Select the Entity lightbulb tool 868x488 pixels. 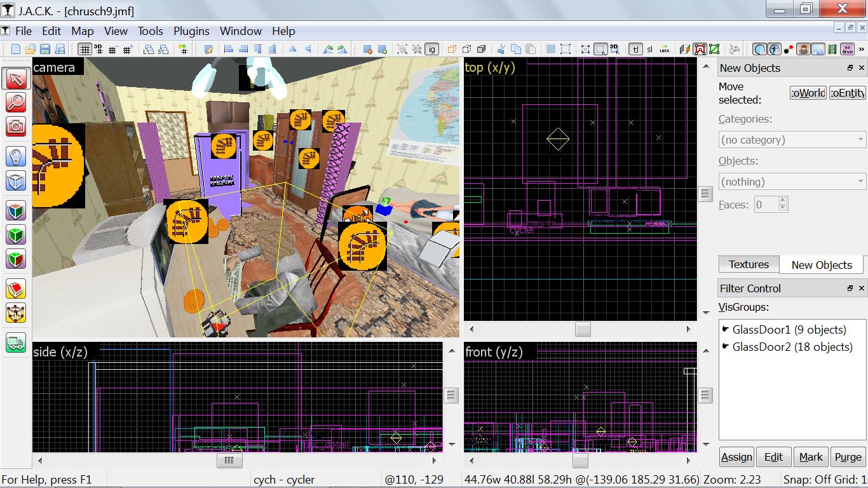pyautogui.click(x=16, y=156)
